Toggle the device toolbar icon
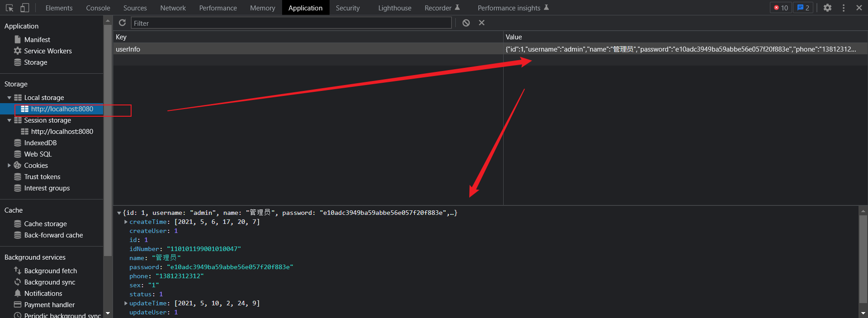Viewport: 868px width, 318px height. pyautogui.click(x=24, y=8)
